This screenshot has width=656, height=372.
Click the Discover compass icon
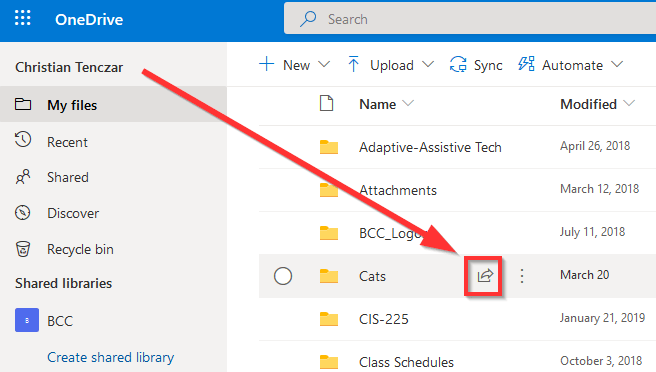pos(23,213)
